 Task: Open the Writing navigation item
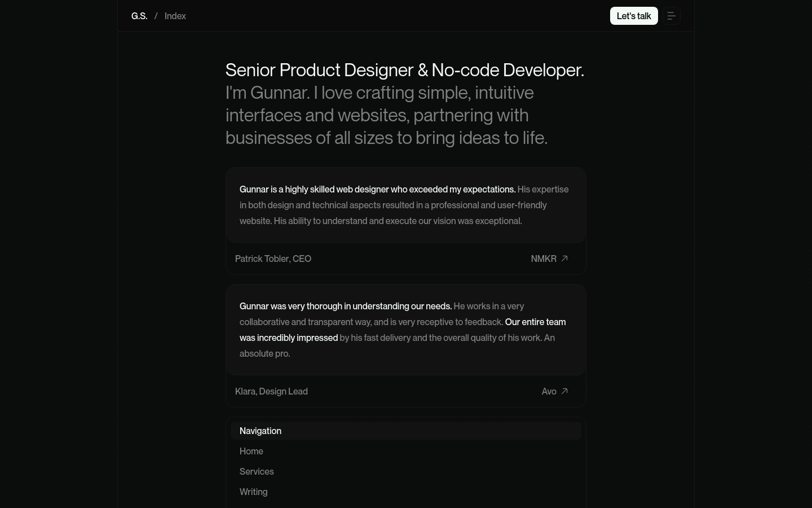click(x=254, y=492)
